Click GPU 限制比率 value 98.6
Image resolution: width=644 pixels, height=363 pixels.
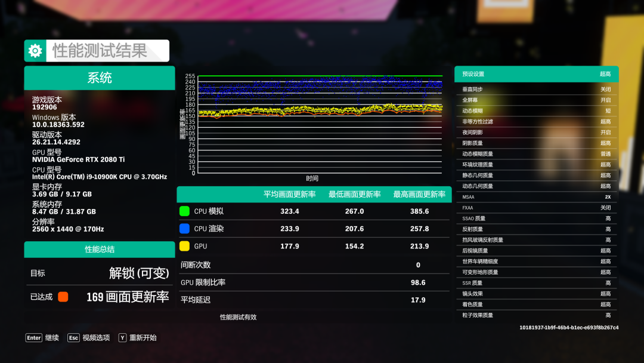(418, 282)
